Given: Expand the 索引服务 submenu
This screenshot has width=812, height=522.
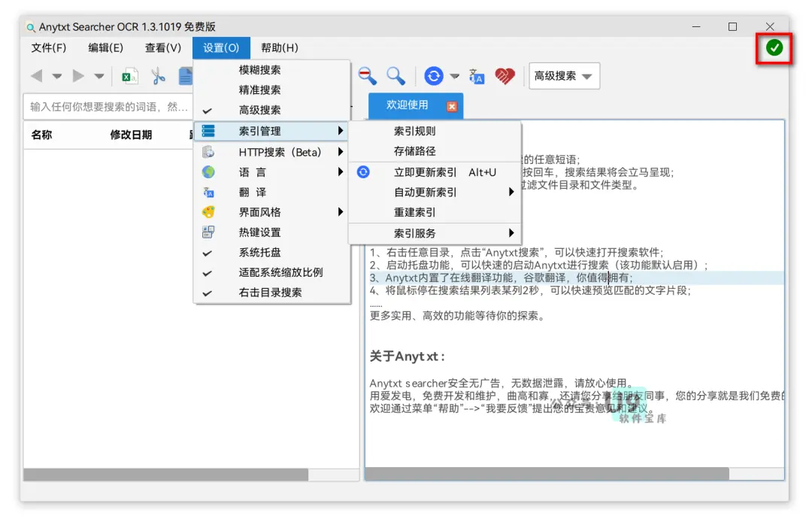Looking at the screenshot, I should tap(435, 234).
